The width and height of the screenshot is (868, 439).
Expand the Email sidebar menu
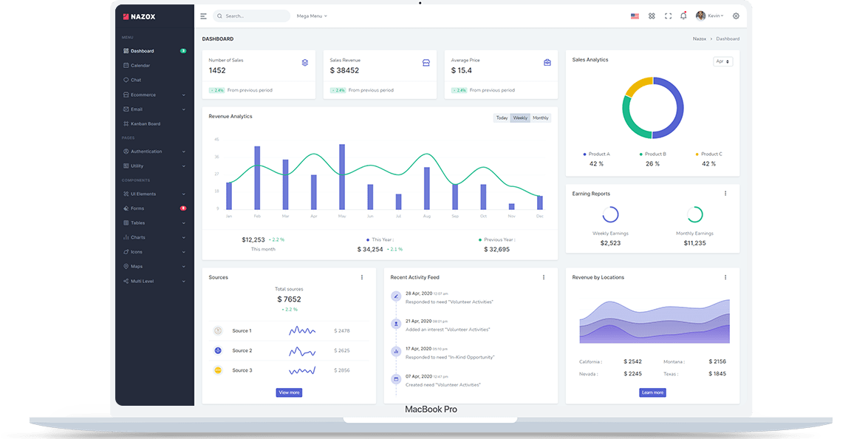(154, 109)
